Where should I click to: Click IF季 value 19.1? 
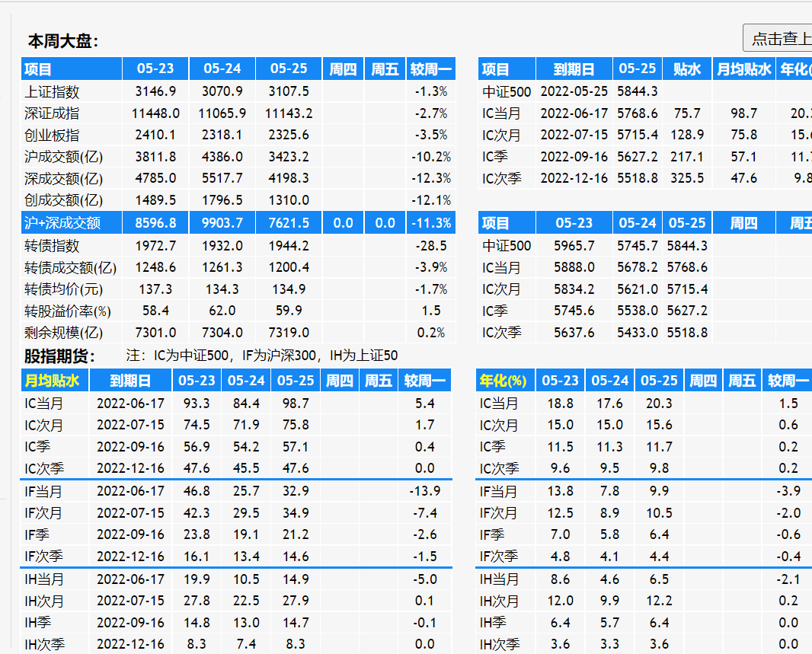[246, 534]
